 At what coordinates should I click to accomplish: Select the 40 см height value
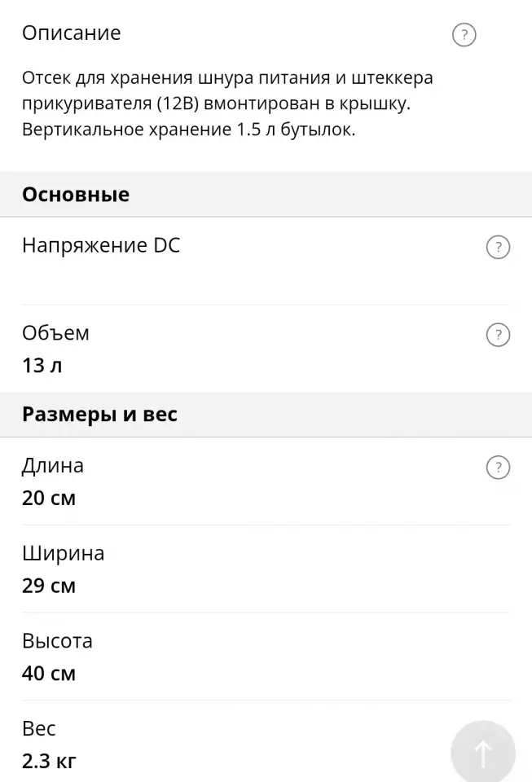coord(49,674)
